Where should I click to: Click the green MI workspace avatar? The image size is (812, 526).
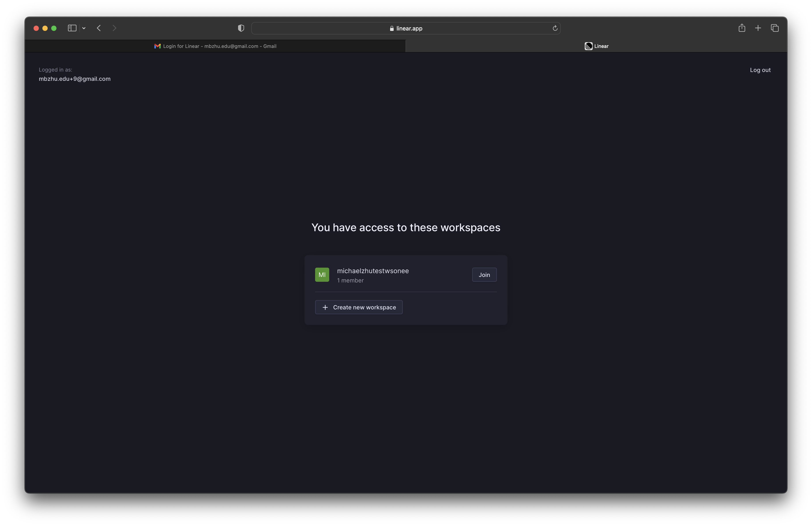[x=322, y=275]
